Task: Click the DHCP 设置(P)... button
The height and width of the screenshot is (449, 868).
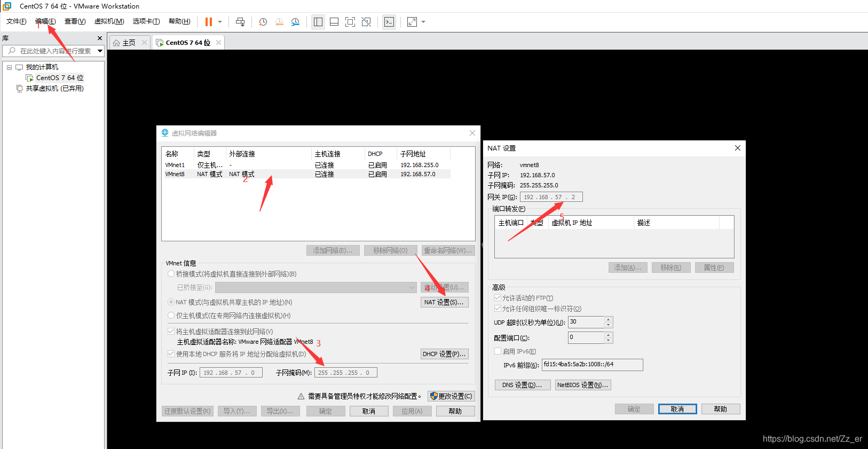Action: [444, 354]
